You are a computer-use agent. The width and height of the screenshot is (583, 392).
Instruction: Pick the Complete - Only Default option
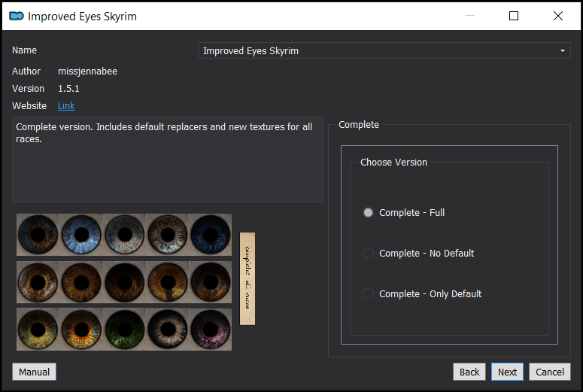(422, 294)
